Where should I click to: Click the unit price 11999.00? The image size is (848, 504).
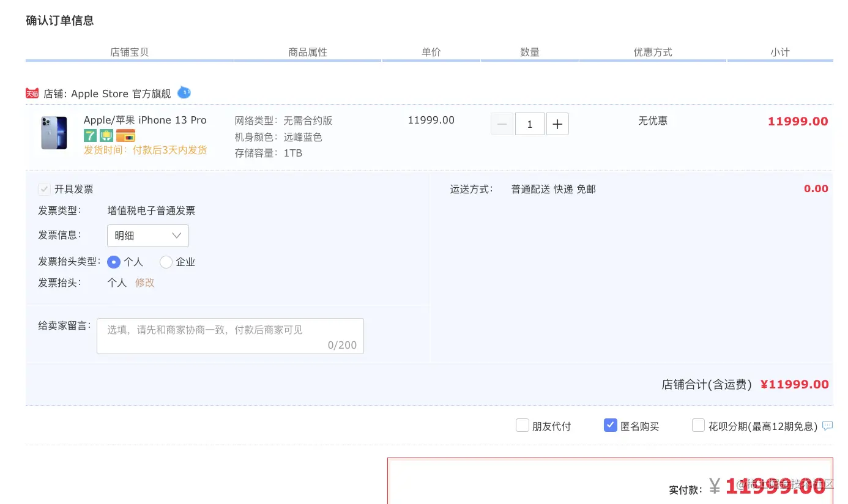(x=431, y=120)
